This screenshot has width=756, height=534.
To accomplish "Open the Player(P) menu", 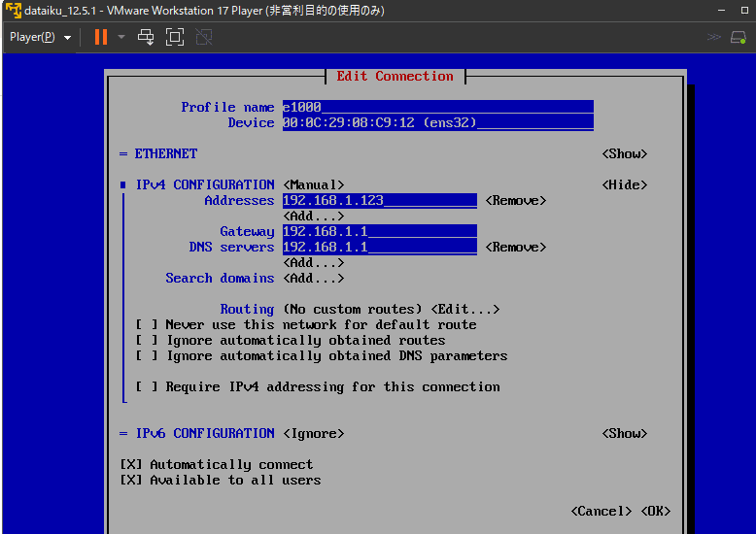I will pyautogui.click(x=41, y=37).
